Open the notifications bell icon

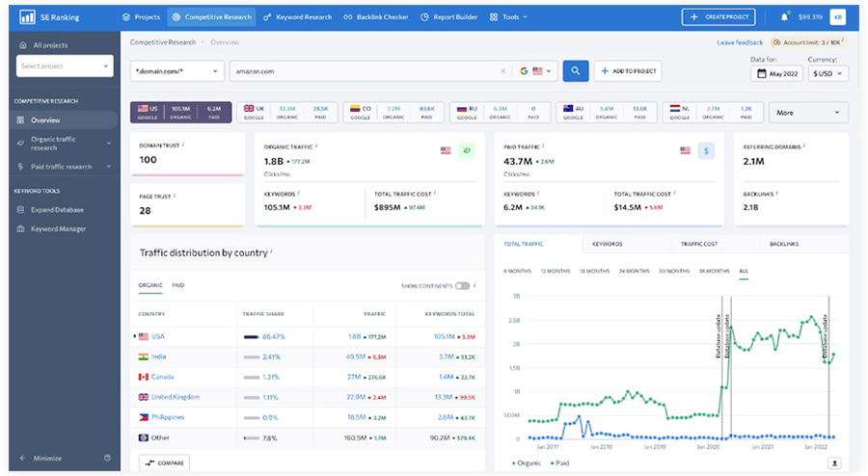click(784, 17)
